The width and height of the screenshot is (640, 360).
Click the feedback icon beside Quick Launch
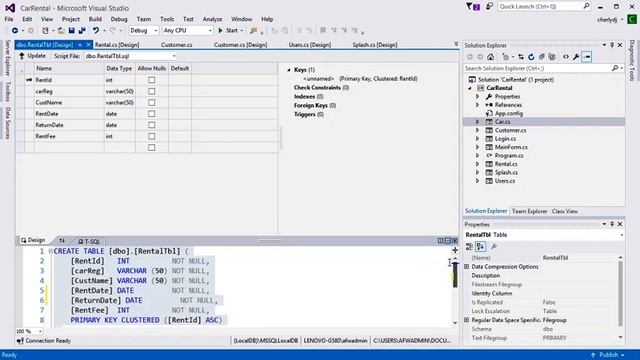click(489, 6)
